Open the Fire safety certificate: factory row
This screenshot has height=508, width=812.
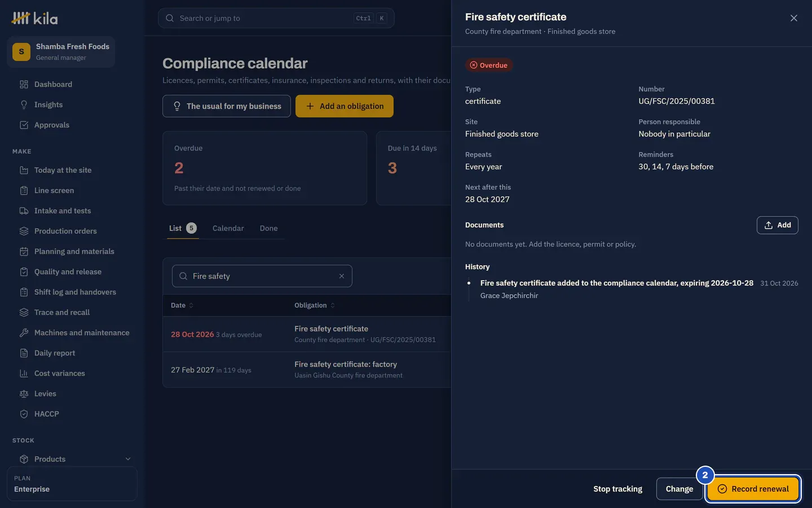[x=307, y=370]
